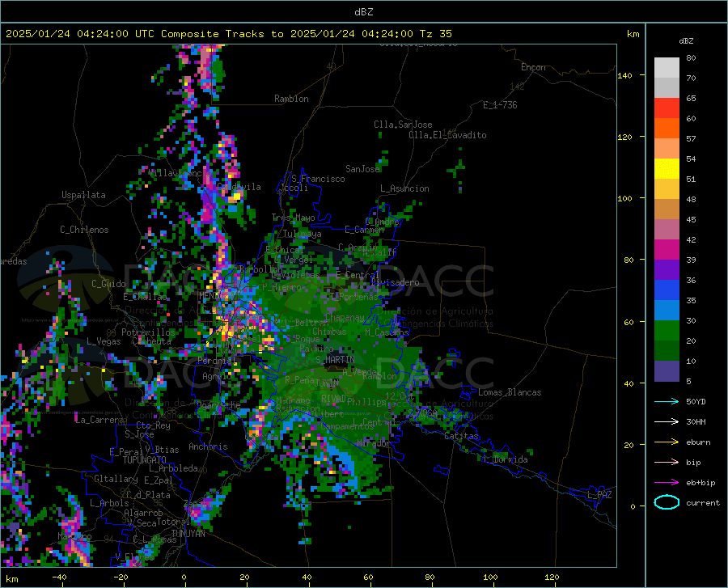
Task: Click the 140 tick on the vertical km axis
Action: pos(624,75)
